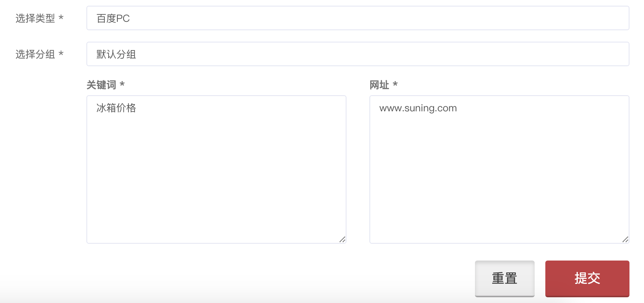
Task: Open the 选择分组 dropdown showing 默认分组
Action: tap(358, 54)
